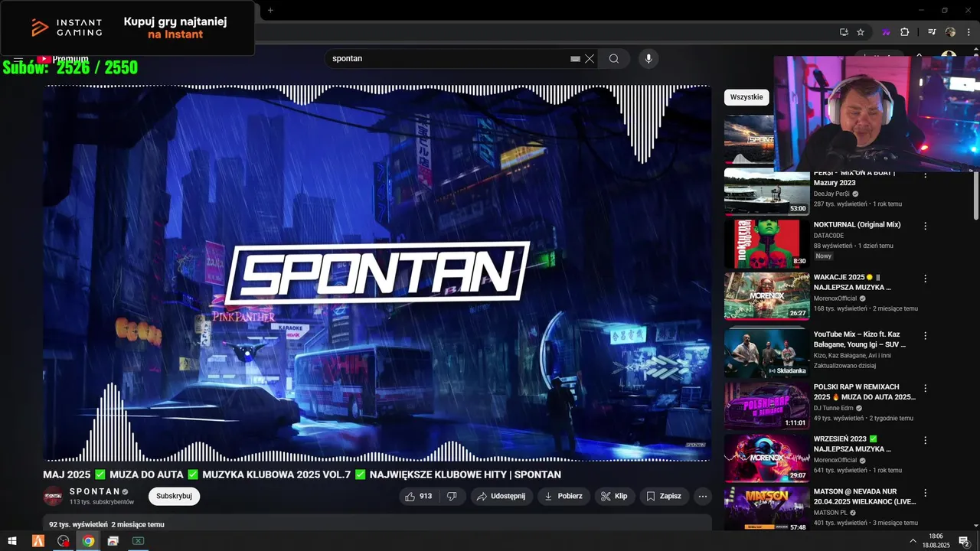
Task: Open MATSON @ NEVADA NUR thumbnail
Action: 766,509
